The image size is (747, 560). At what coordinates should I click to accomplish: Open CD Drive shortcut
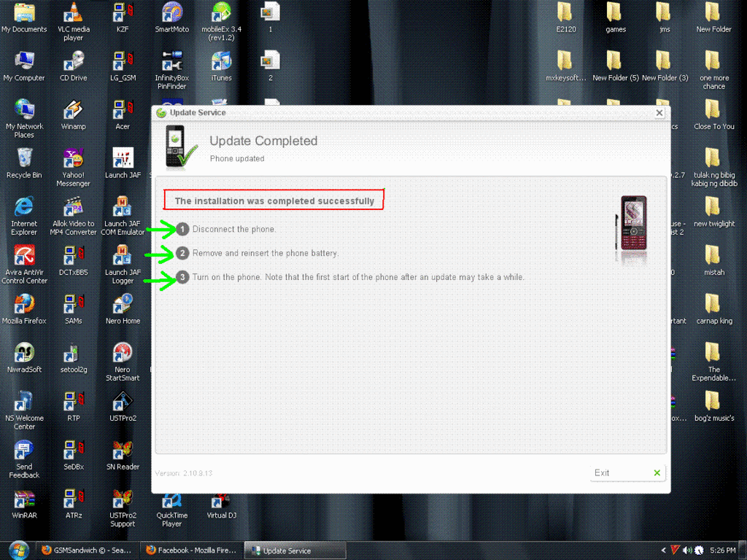[74, 66]
